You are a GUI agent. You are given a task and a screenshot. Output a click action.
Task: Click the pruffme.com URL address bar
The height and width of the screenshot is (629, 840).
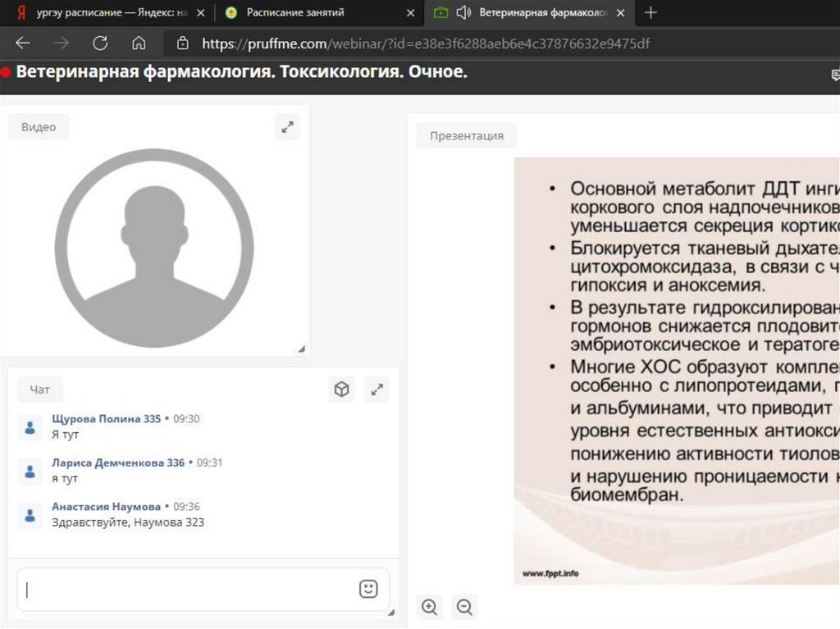427,43
